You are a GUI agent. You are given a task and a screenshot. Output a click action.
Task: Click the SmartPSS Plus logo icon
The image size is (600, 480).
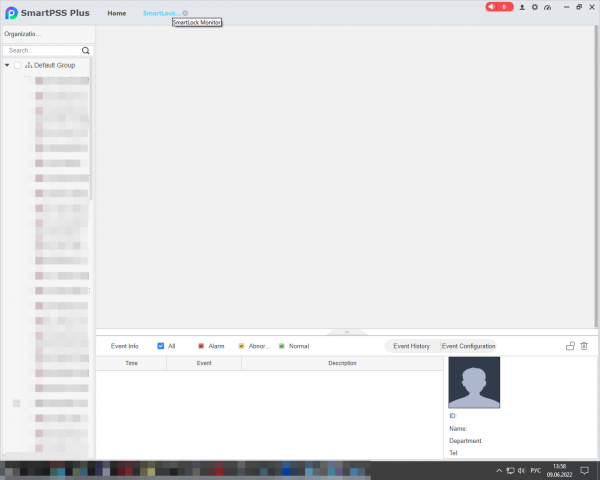point(11,13)
